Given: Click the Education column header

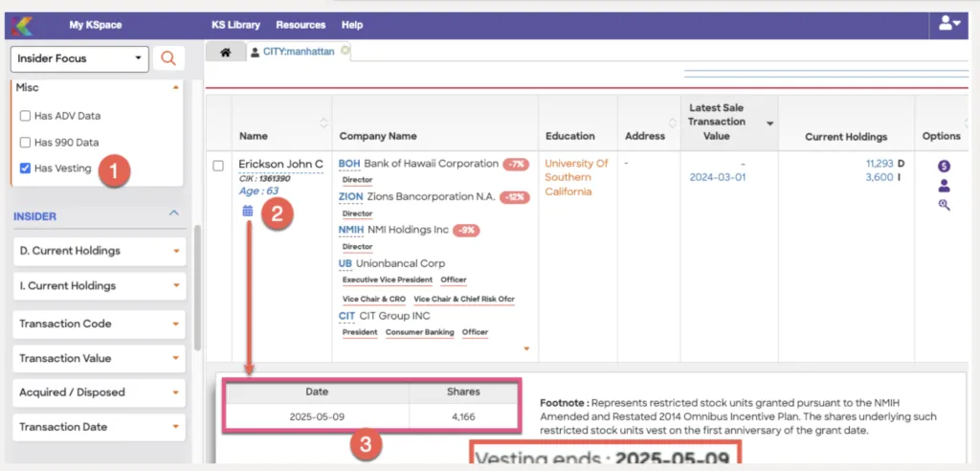Looking at the screenshot, I should 570,136.
